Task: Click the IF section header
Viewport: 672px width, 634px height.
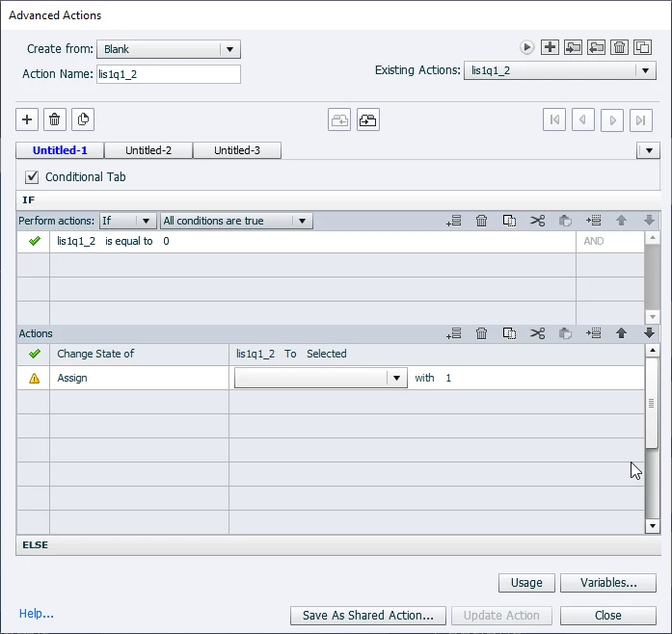Action: coord(338,200)
